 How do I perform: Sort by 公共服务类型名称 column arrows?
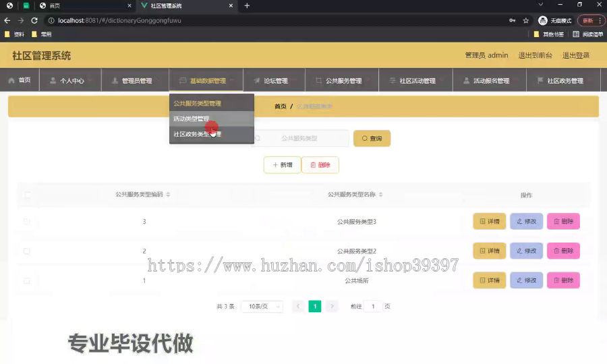click(x=380, y=195)
